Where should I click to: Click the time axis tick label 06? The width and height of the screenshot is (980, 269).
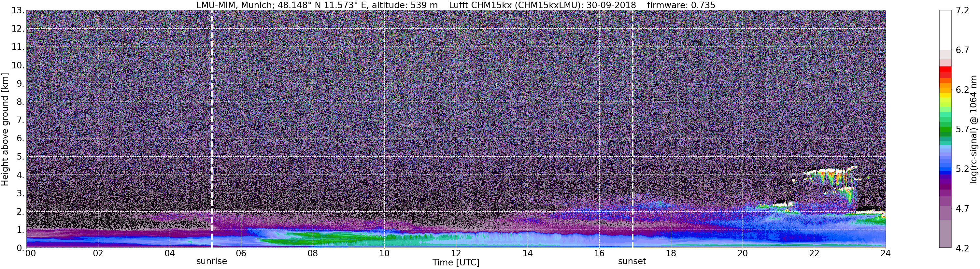tap(241, 253)
